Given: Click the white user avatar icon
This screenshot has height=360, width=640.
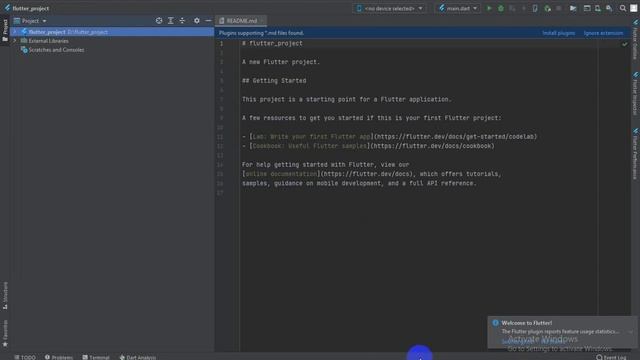Looking at the screenshot, I should coord(633,8).
